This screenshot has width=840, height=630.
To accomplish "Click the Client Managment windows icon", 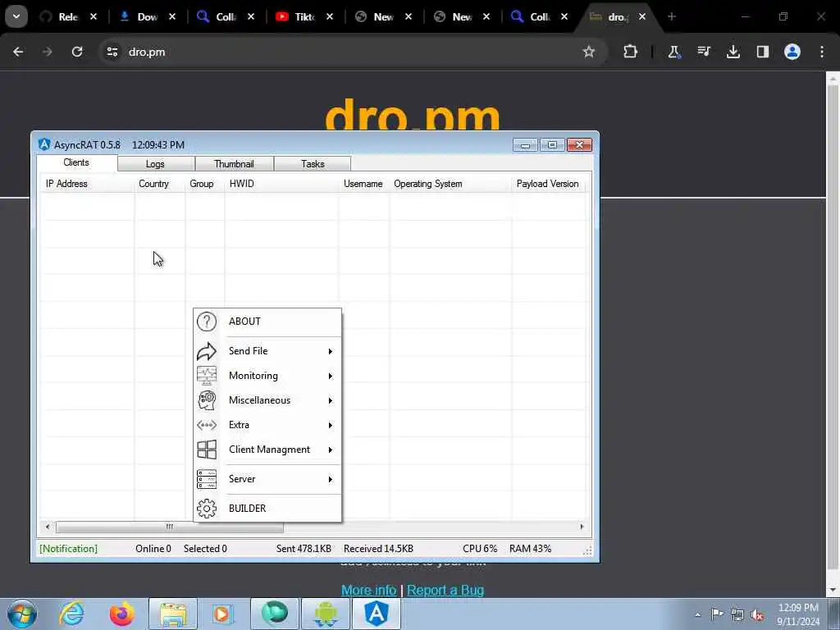I will tap(206, 450).
